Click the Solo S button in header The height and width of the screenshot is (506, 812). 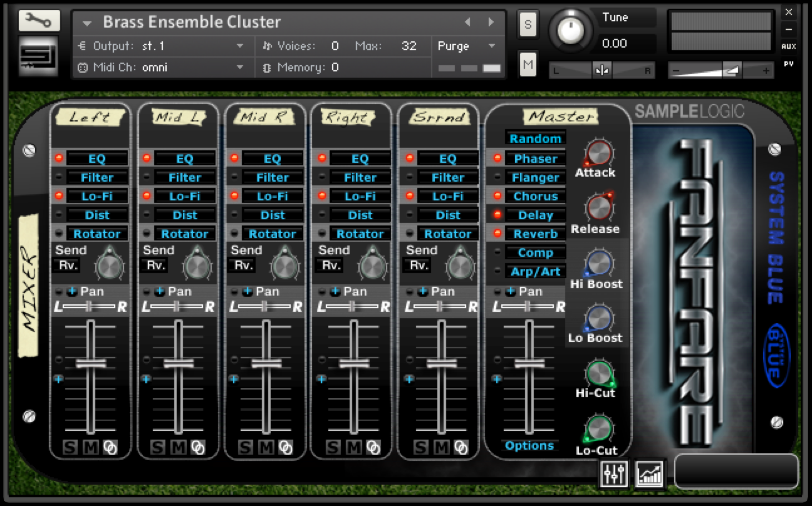528,24
